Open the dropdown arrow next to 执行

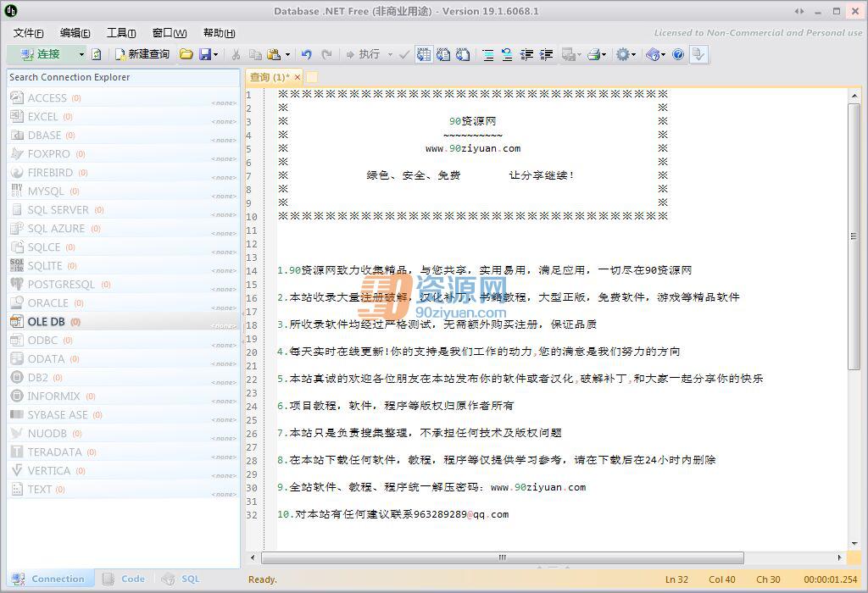(x=390, y=54)
